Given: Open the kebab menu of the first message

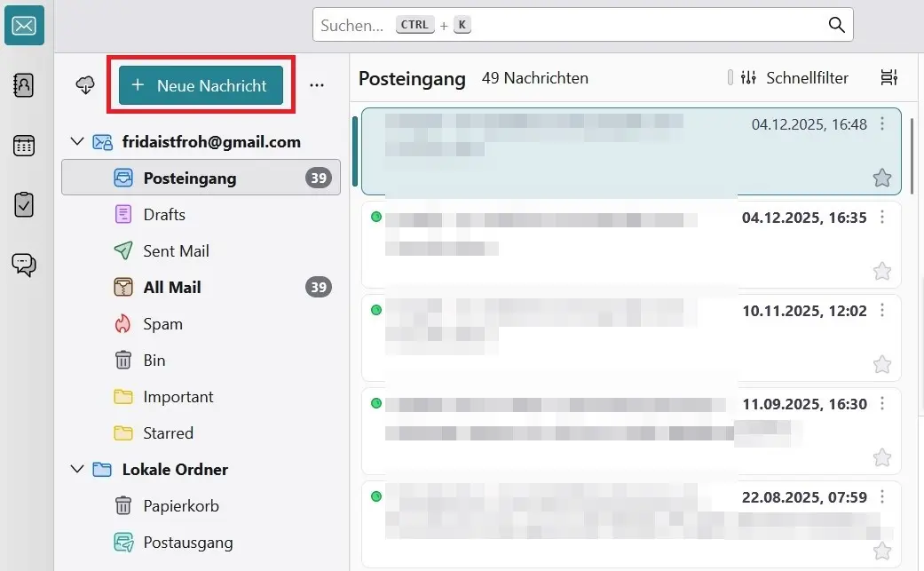Looking at the screenshot, I should pyautogui.click(x=882, y=124).
